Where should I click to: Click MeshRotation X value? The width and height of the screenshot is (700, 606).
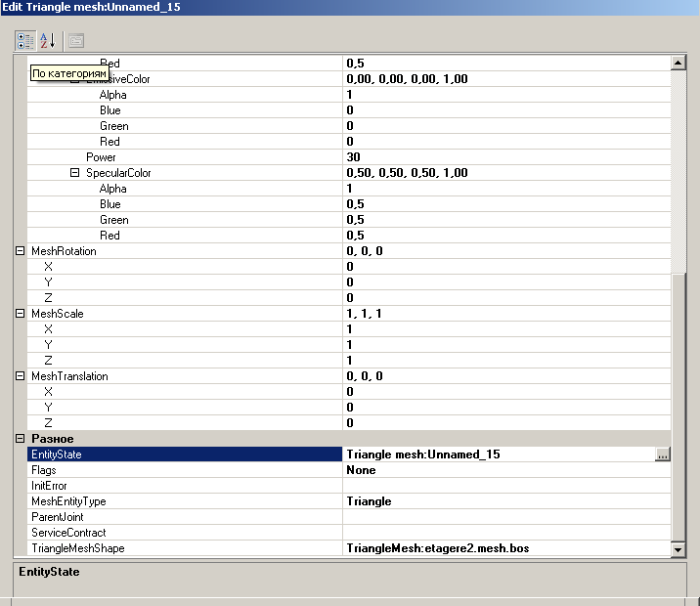506,267
